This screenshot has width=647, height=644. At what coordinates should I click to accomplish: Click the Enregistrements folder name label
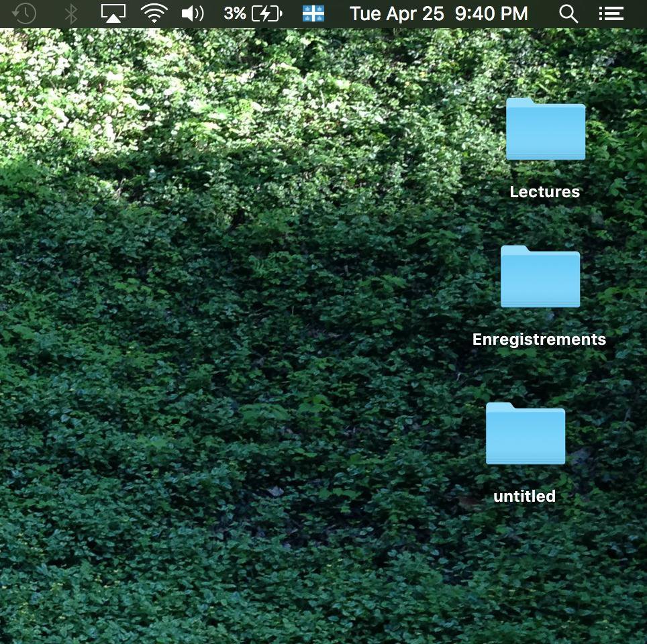539,339
